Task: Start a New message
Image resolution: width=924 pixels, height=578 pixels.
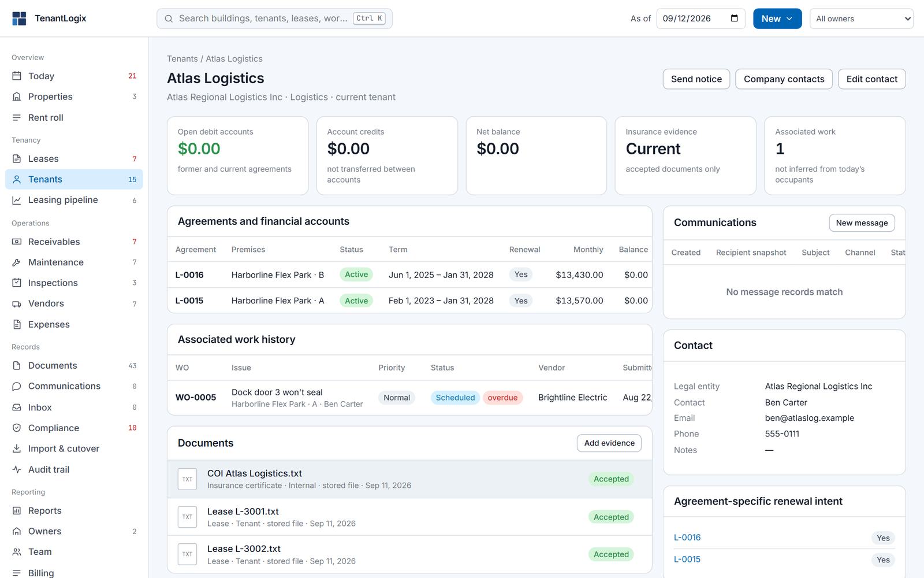Action: pos(862,223)
